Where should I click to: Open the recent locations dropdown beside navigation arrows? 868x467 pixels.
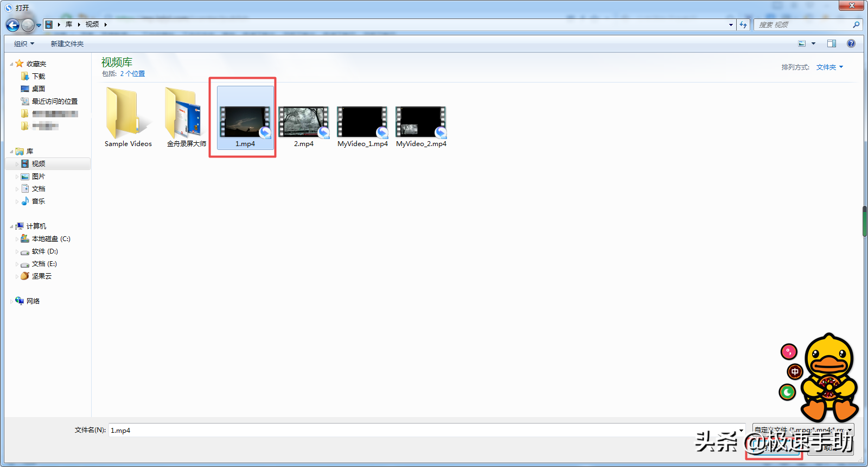pyautogui.click(x=39, y=25)
